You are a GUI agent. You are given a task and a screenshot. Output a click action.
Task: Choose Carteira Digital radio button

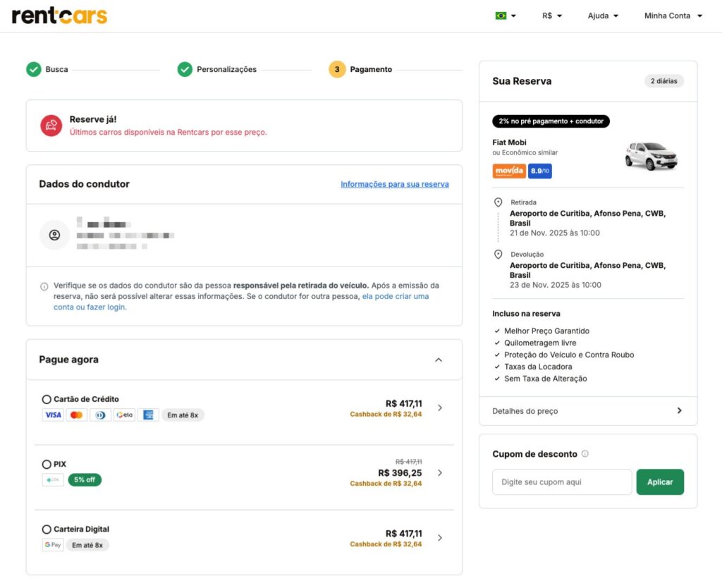pos(47,529)
